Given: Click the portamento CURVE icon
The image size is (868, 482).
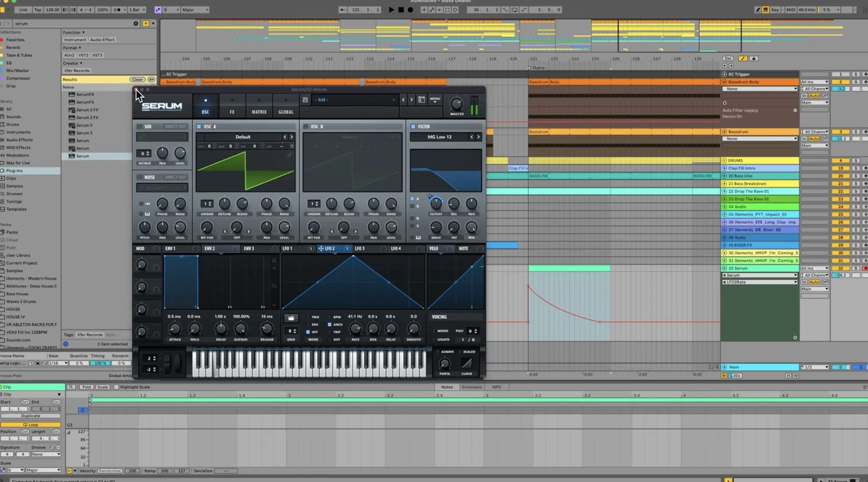Looking at the screenshot, I should point(467,363).
